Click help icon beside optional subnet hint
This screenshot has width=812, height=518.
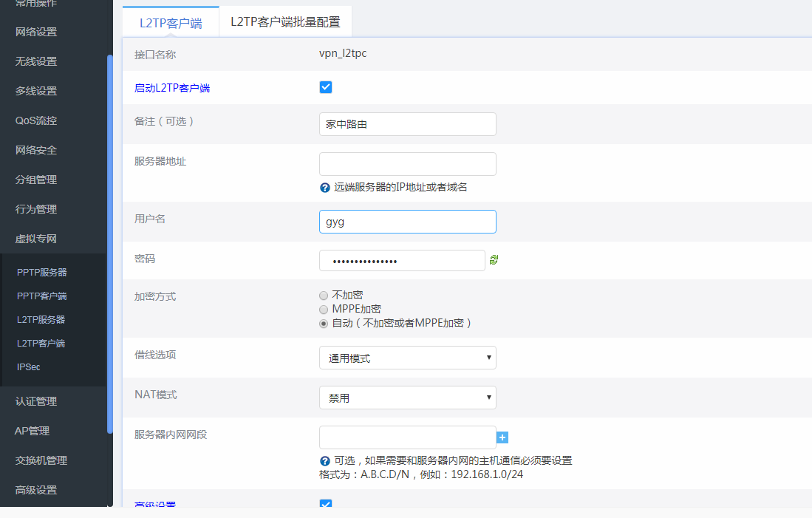pos(324,460)
